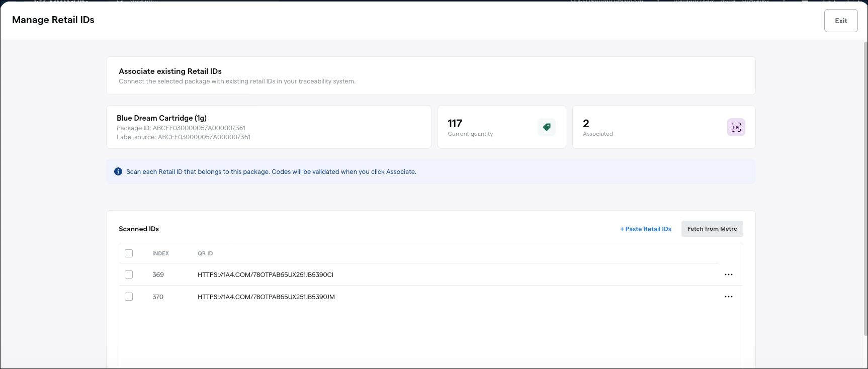868x369 pixels.
Task: Open more options for row 369
Action: (x=729, y=274)
